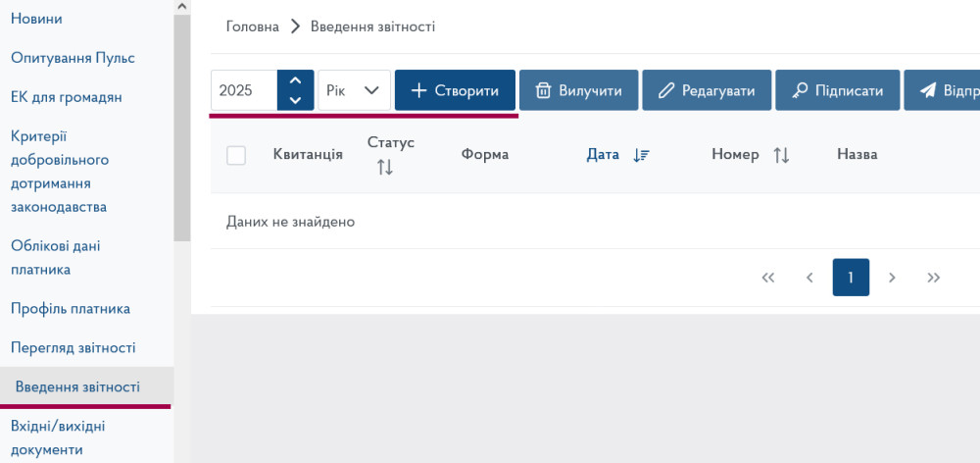Sort by Статус column arrows icon

pyautogui.click(x=385, y=168)
